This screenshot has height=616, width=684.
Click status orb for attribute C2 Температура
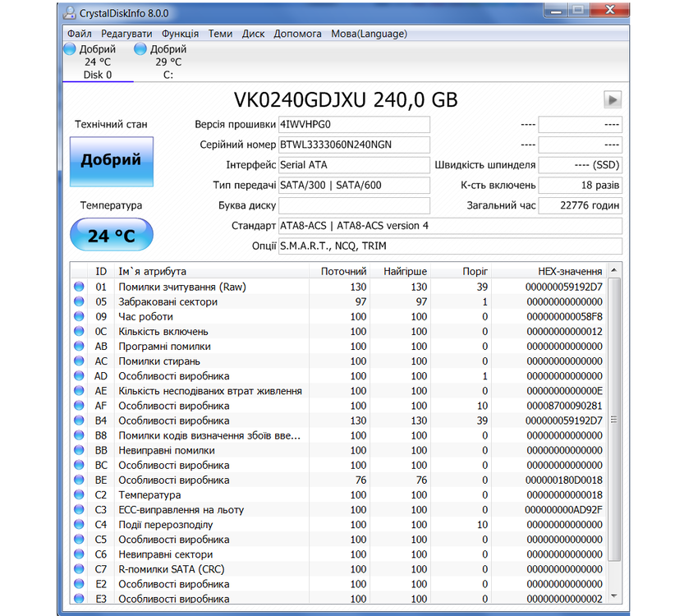[x=79, y=494]
